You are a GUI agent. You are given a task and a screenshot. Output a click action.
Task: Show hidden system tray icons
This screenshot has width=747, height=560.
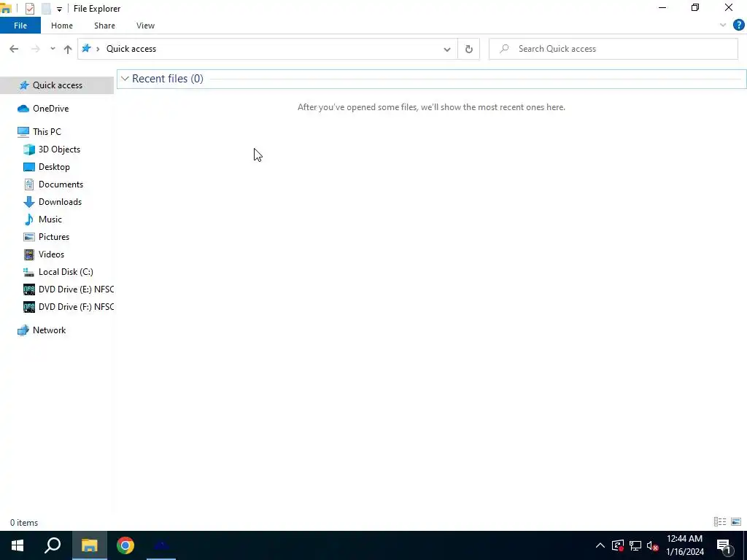coord(600,545)
